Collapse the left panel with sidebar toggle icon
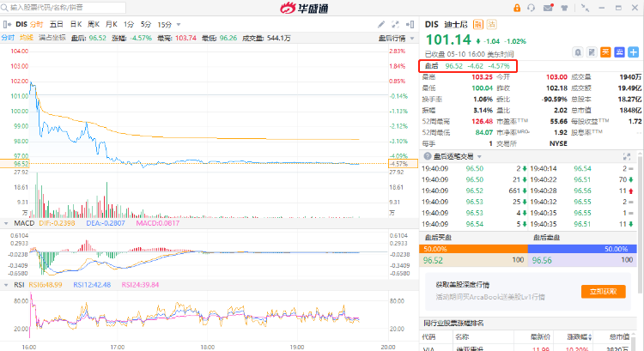Screen dimensions: 644x351 point(7,24)
